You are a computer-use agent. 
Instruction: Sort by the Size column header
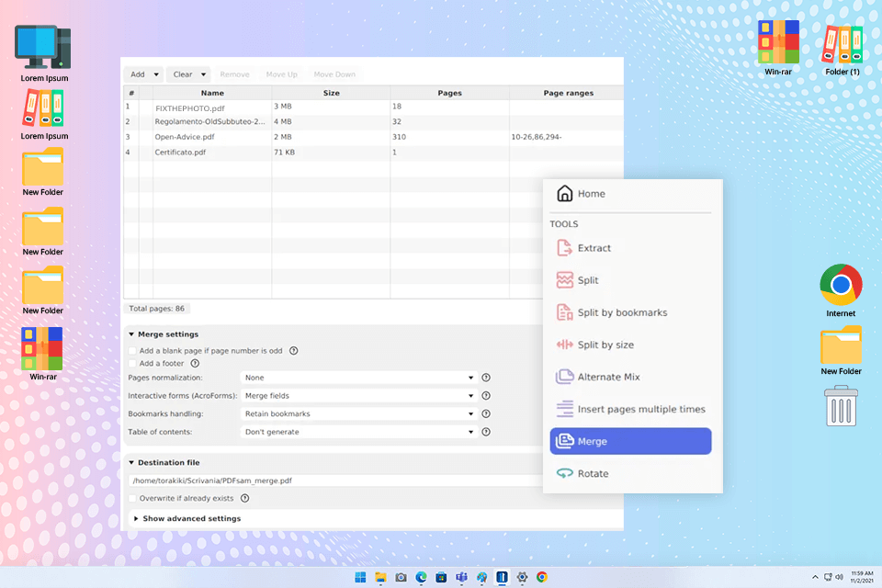tap(332, 93)
